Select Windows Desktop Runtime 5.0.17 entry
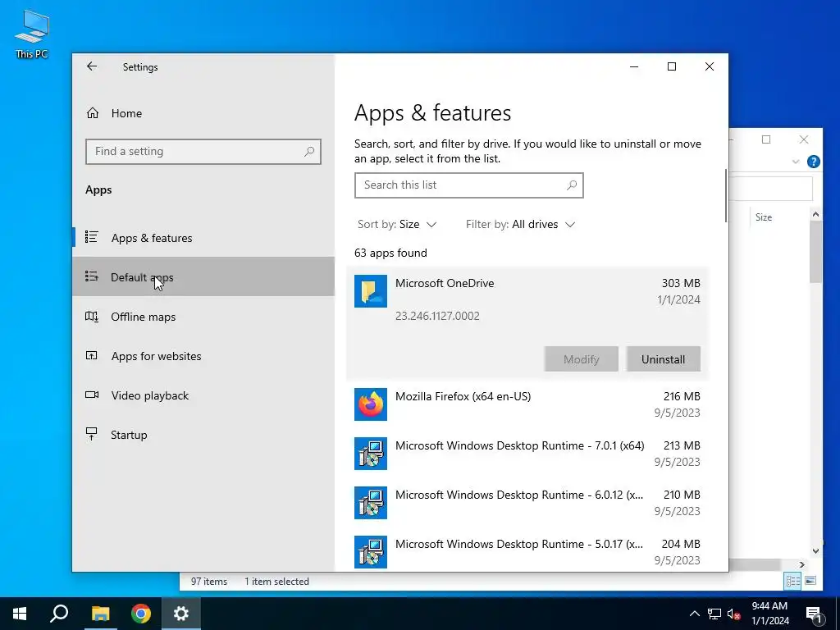Image resolution: width=840 pixels, height=630 pixels. coord(527,552)
